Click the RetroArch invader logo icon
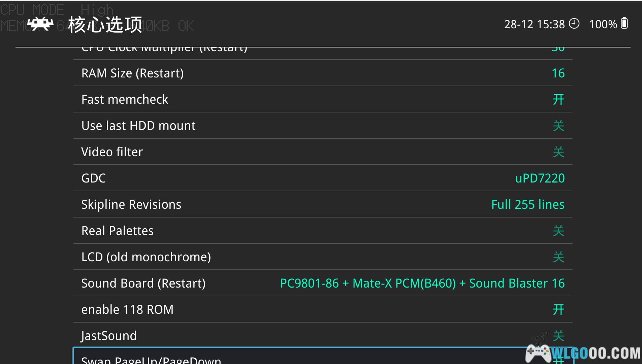This screenshot has height=364, width=642. (x=40, y=24)
